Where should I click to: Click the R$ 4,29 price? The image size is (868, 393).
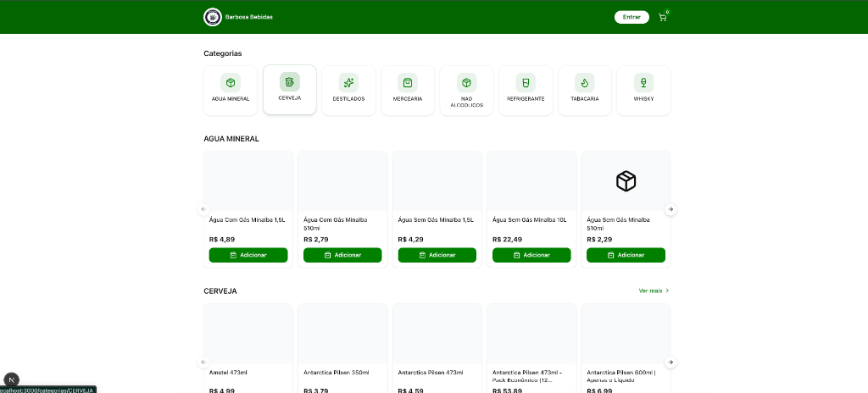(x=411, y=240)
